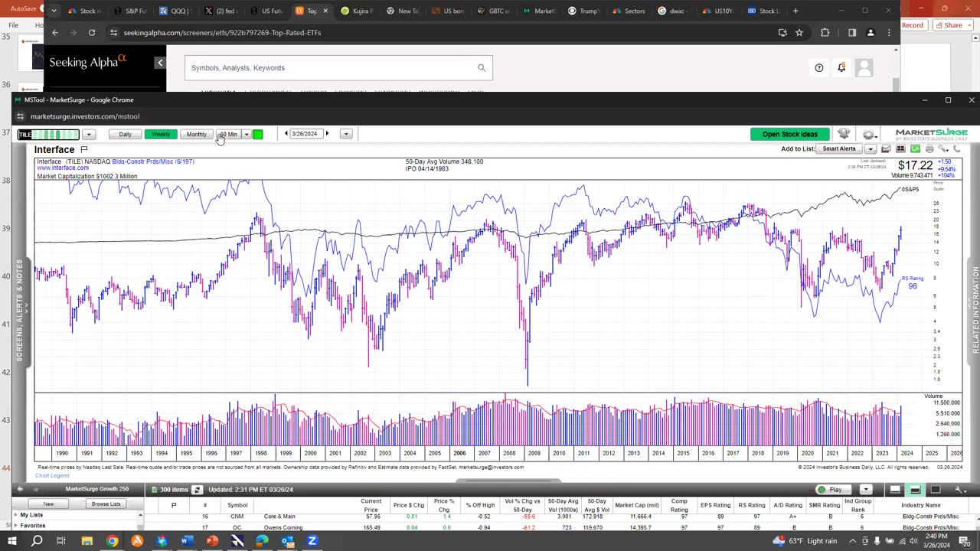Viewport: 980px width, 551px height.
Task: Click the green refresh chart icon
Action: [x=915, y=149]
